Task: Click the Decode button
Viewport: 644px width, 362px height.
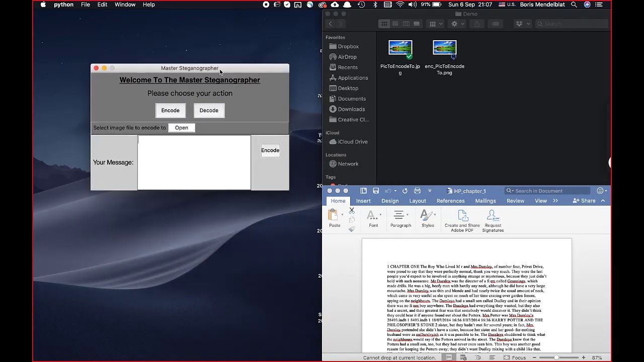Action: 209,111
